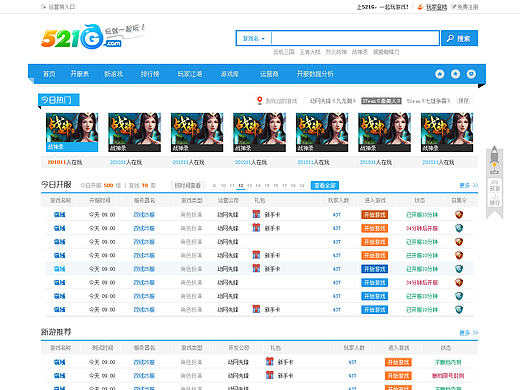
Task: Click the 玩家登陆 login link
Action: tap(436, 7)
